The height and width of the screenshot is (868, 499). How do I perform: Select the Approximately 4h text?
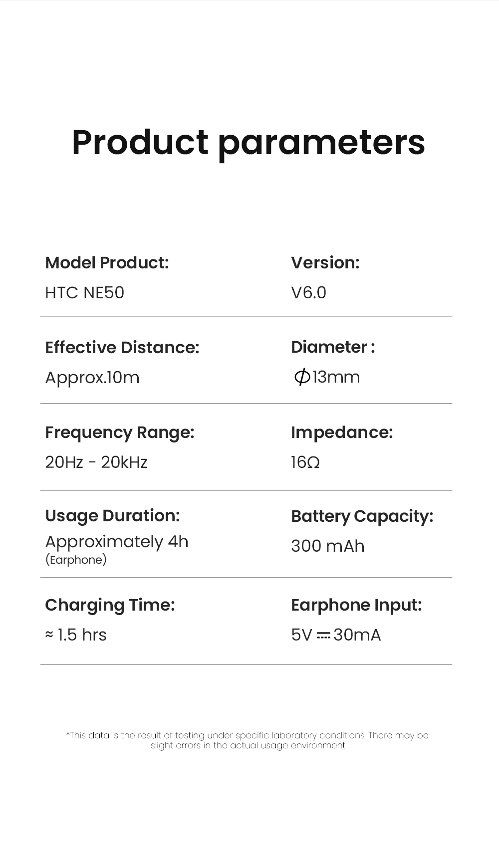click(117, 542)
